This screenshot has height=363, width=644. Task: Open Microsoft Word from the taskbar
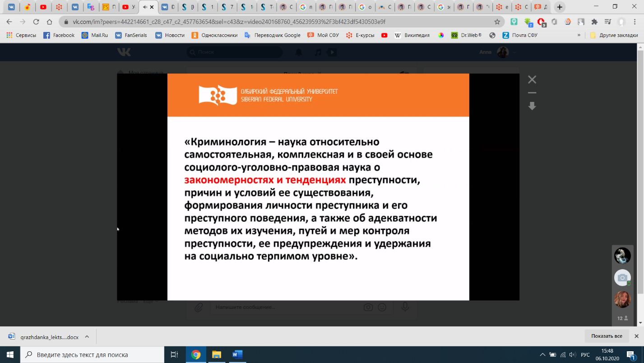click(x=237, y=355)
